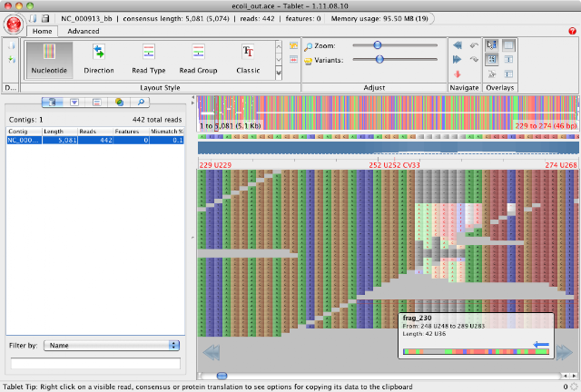Expand the Layout Style gallery with the bottom arrow
The height and width of the screenshot is (392, 581).
279,73
